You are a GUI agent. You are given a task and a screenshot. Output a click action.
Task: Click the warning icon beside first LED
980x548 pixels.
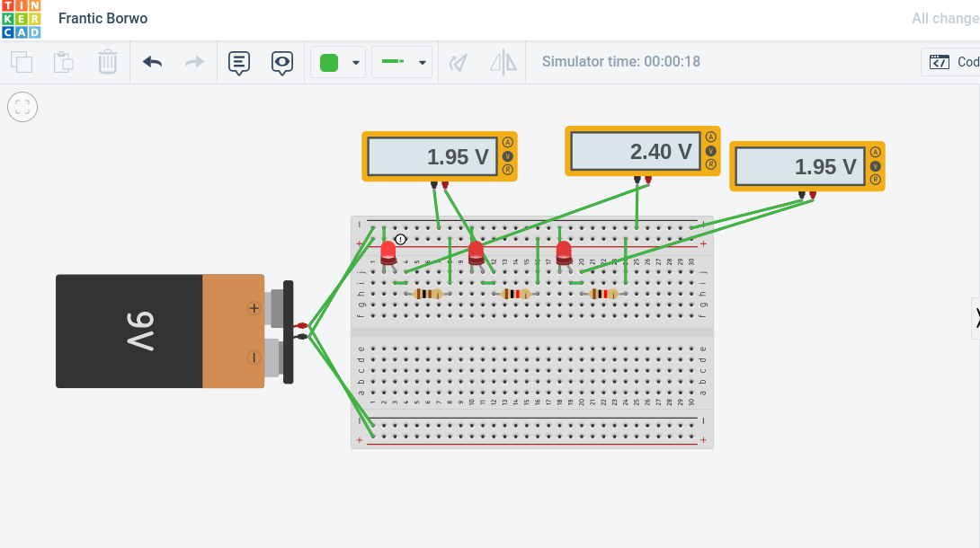pyautogui.click(x=401, y=240)
